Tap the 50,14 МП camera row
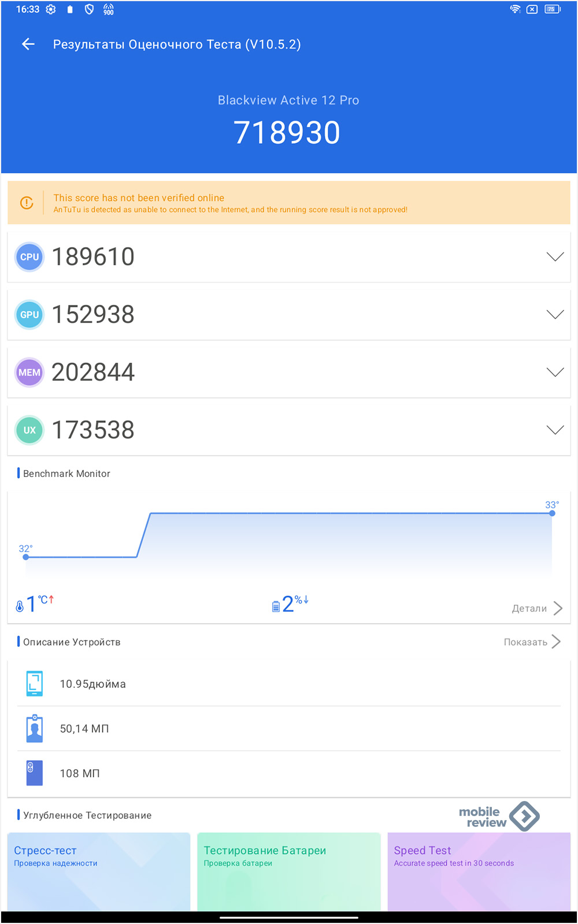This screenshot has width=578, height=924. 289,728
